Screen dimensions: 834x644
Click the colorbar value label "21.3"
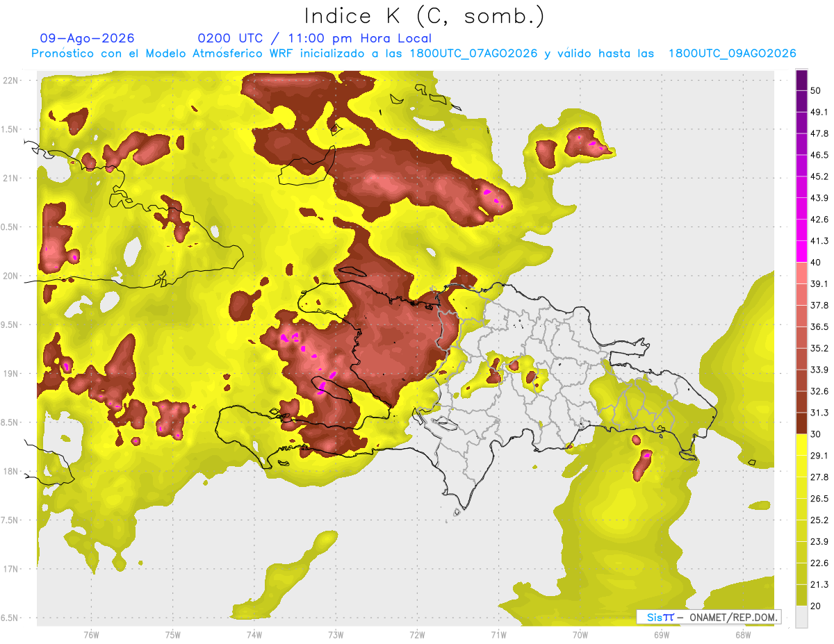(x=819, y=584)
